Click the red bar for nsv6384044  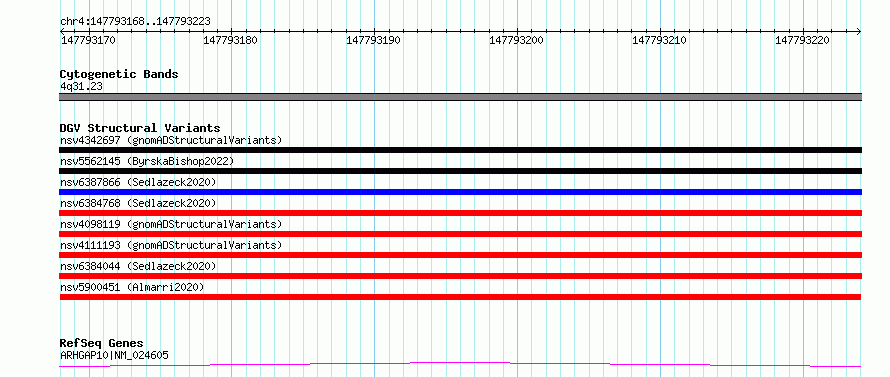[460, 276]
